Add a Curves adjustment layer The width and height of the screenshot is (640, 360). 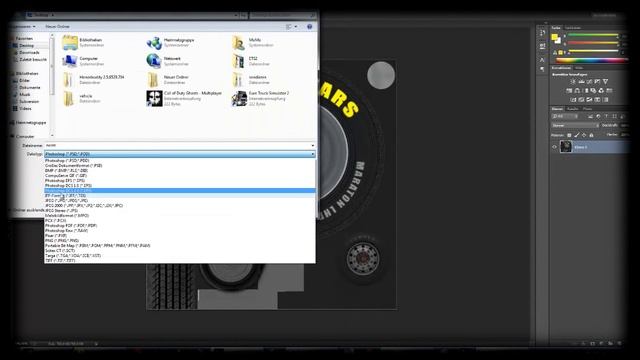click(x=589, y=82)
